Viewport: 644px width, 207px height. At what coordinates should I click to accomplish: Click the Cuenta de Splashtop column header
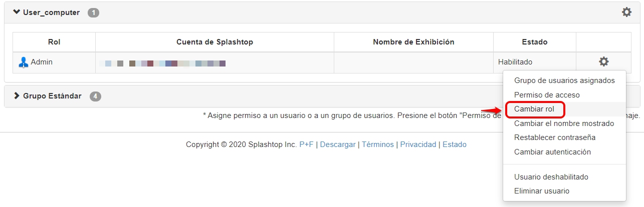tap(214, 42)
